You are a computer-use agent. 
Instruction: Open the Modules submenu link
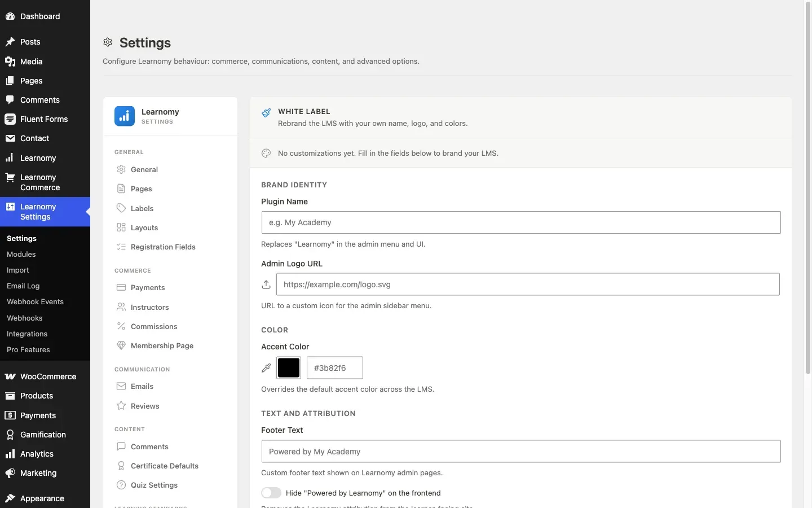point(21,254)
